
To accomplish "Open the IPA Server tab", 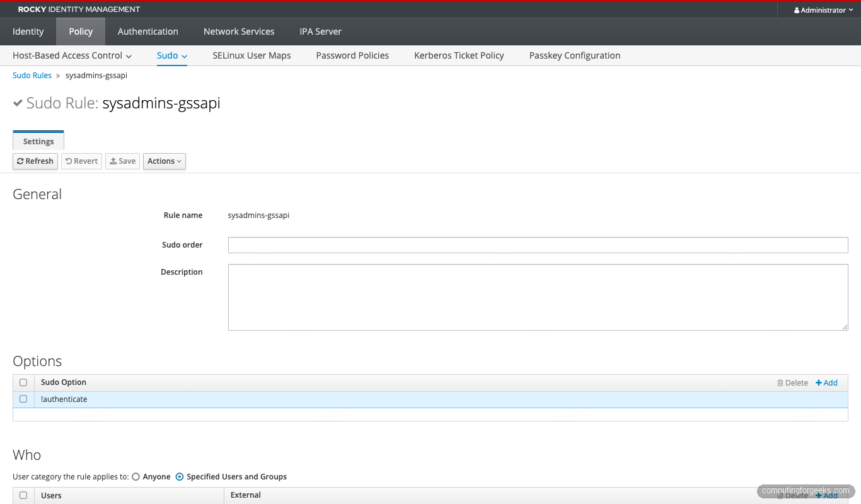I will coord(321,31).
